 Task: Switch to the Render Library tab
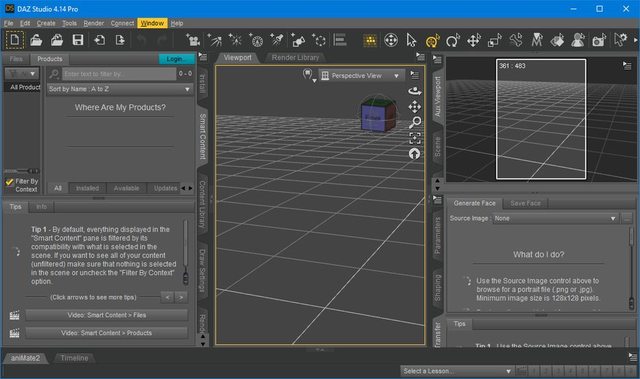tap(295, 58)
